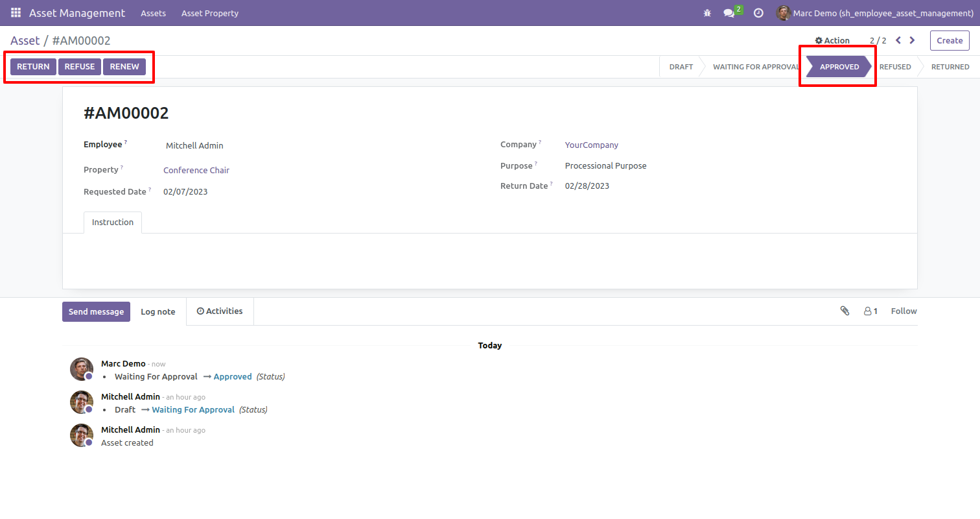Click the REFUSE button
This screenshot has width=980, height=519.
click(80, 67)
